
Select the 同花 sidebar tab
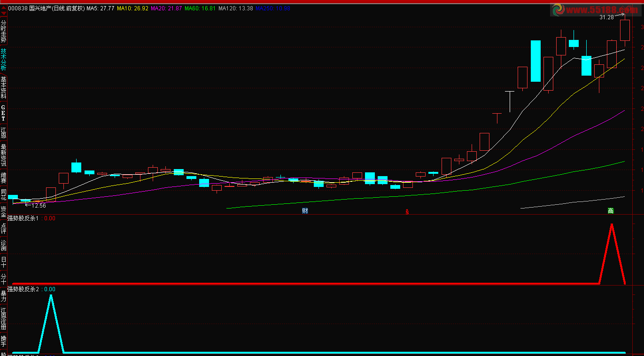3,195
